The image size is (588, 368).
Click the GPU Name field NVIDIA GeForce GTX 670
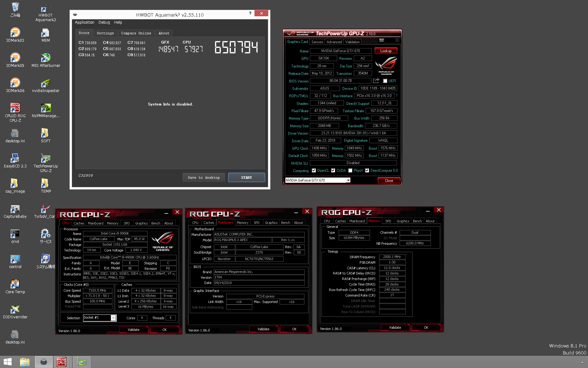(341, 51)
